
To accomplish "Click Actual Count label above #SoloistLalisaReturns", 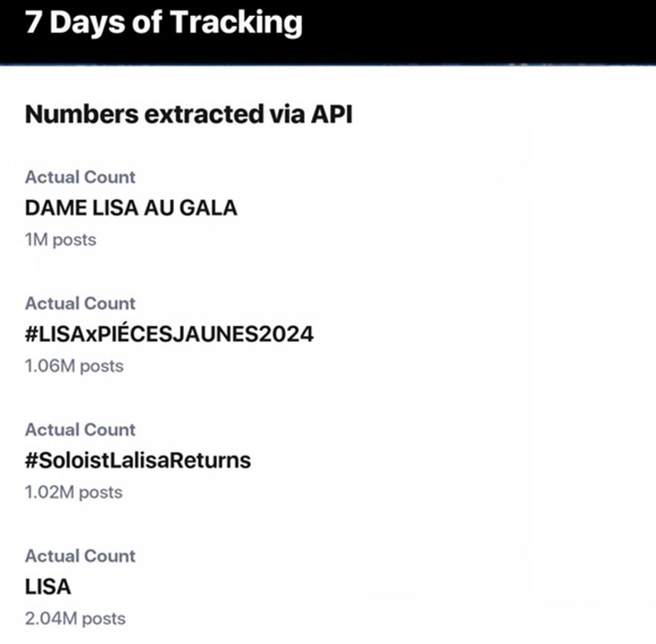I will tap(80, 430).
